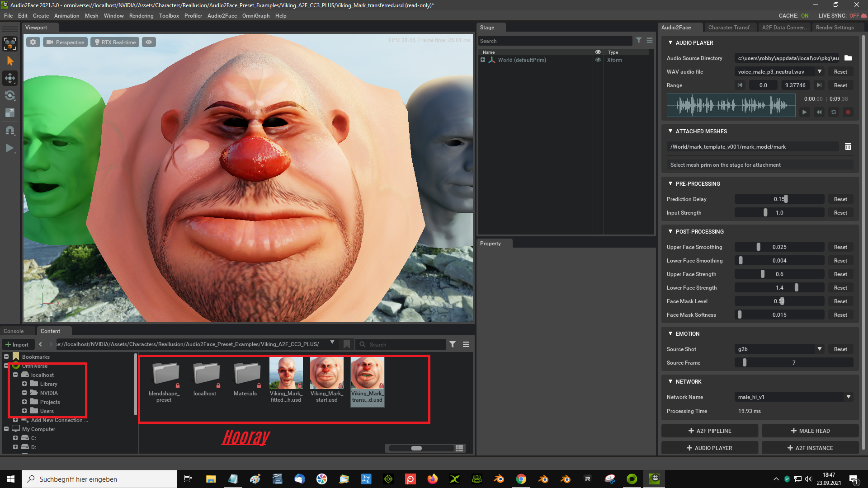Click the Import button

point(17,344)
